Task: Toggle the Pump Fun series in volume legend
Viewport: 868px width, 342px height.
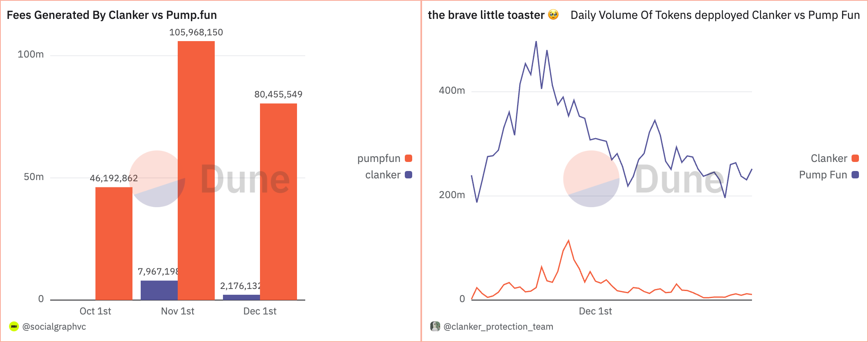Action: [829, 175]
